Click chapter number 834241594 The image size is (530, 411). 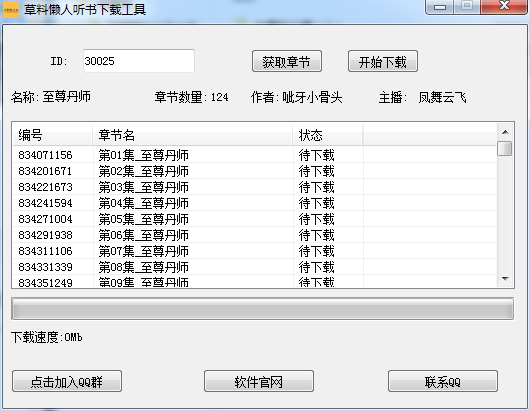[x=45, y=203]
